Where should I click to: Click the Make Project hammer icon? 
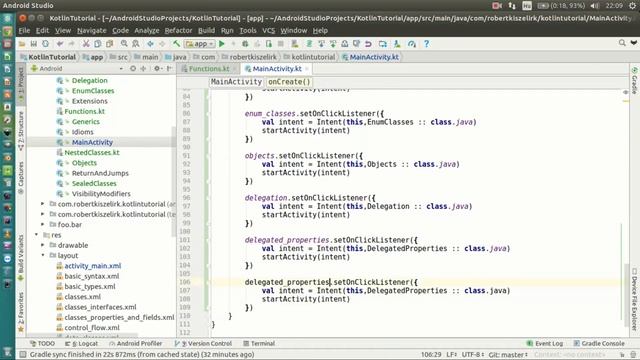tap(176, 44)
